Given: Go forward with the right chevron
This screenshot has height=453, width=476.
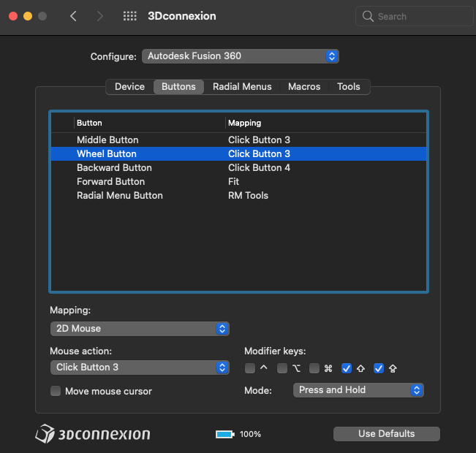Looking at the screenshot, I should (100, 16).
